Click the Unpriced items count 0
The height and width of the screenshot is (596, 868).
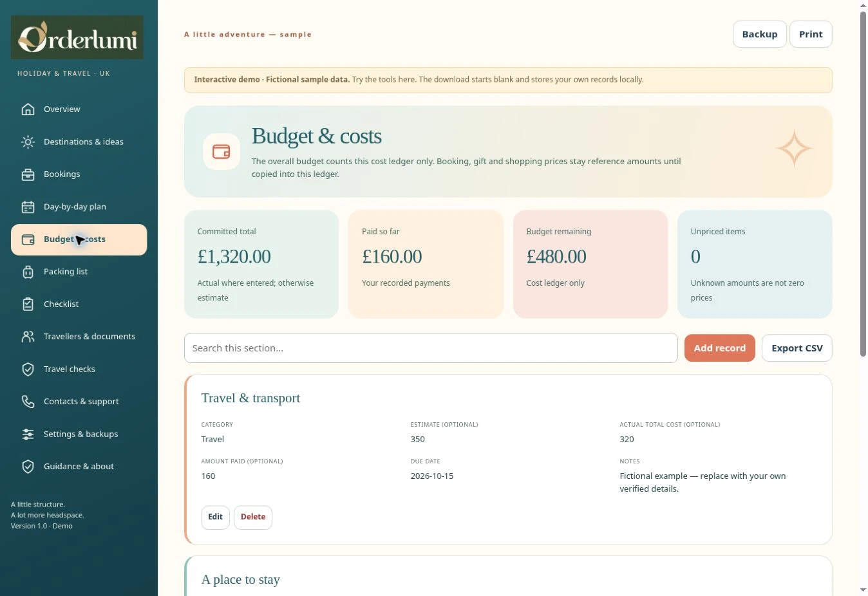pos(695,257)
